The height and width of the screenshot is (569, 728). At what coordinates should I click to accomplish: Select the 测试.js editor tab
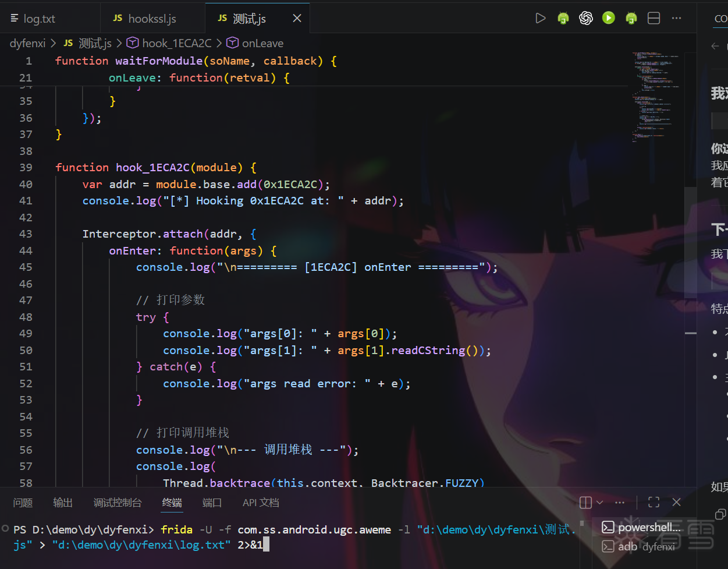coord(258,19)
